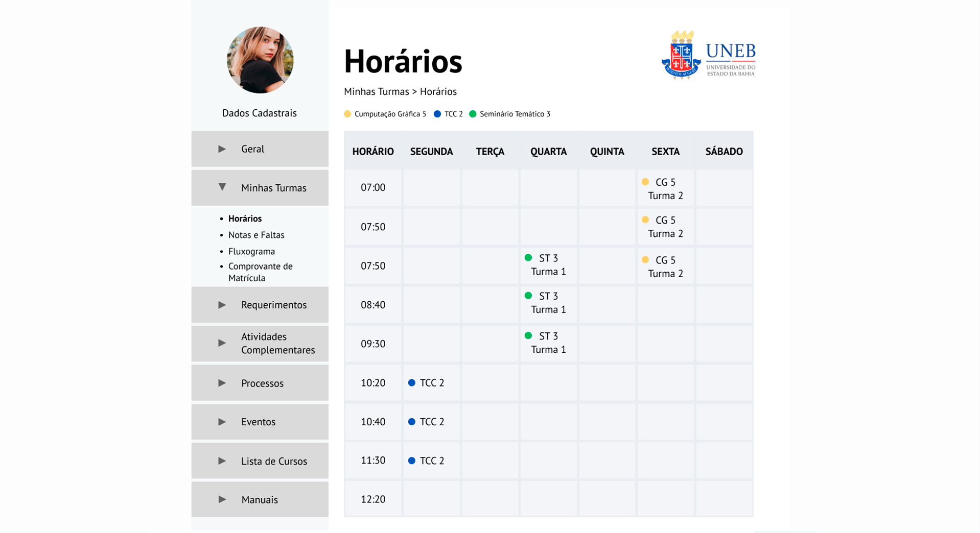Click the blue TCC 2 legend dot

pos(437,114)
